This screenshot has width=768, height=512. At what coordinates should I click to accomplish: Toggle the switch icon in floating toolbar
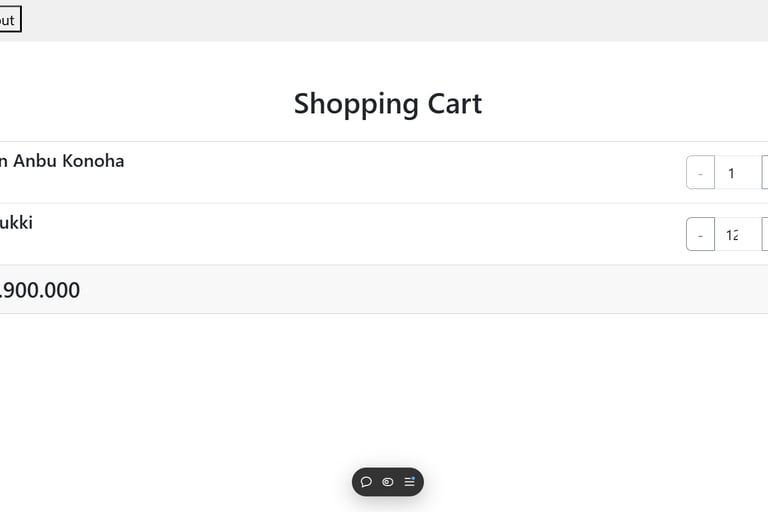point(388,482)
